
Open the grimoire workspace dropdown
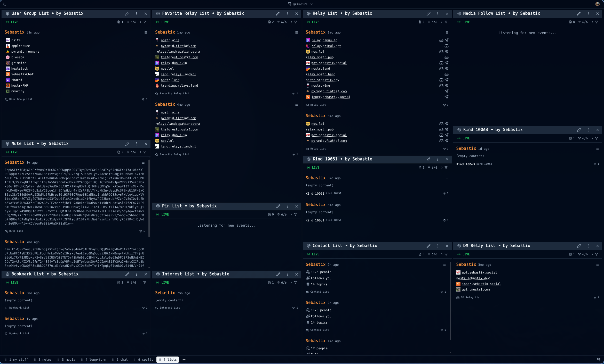[x=300, y=4]
